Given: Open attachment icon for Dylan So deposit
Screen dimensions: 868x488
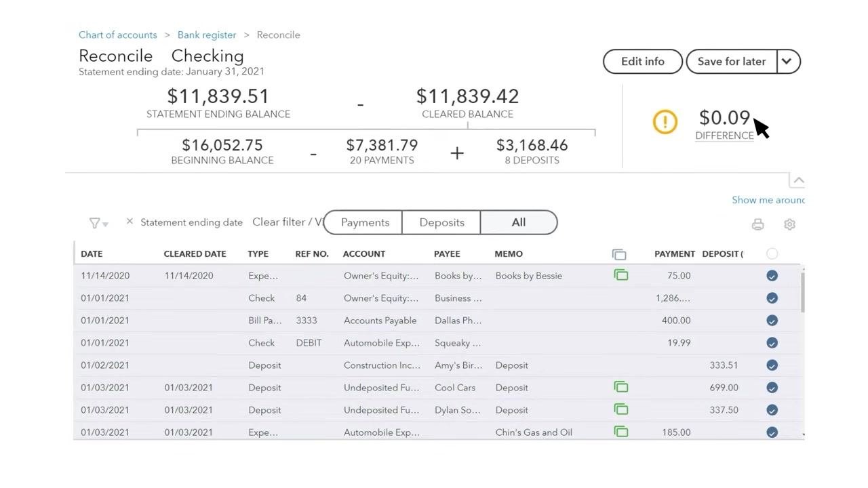Looking at the screenshot, I should pos(620,409).
